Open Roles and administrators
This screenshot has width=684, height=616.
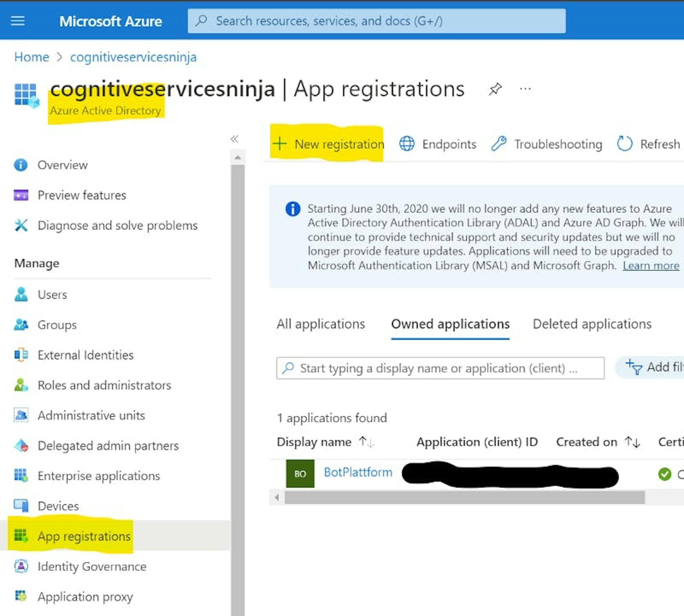[x=104, y=385]
